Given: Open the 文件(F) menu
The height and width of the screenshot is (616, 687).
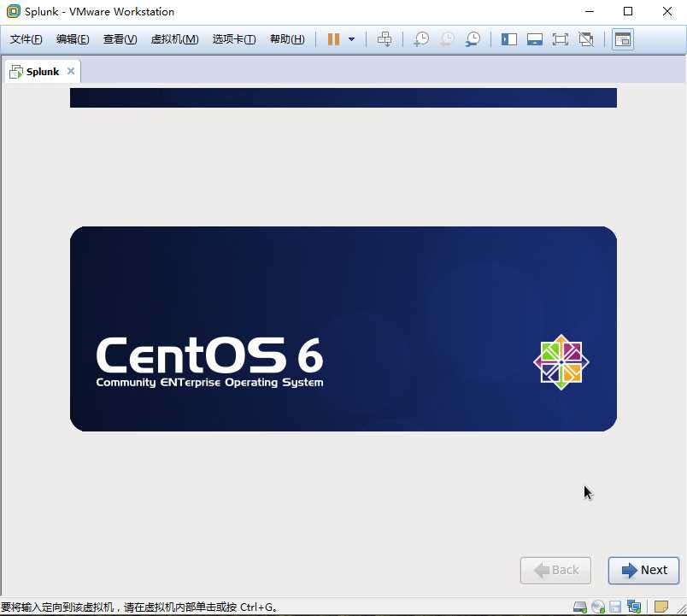Looking at the screenshot, I should pos(26,39).
